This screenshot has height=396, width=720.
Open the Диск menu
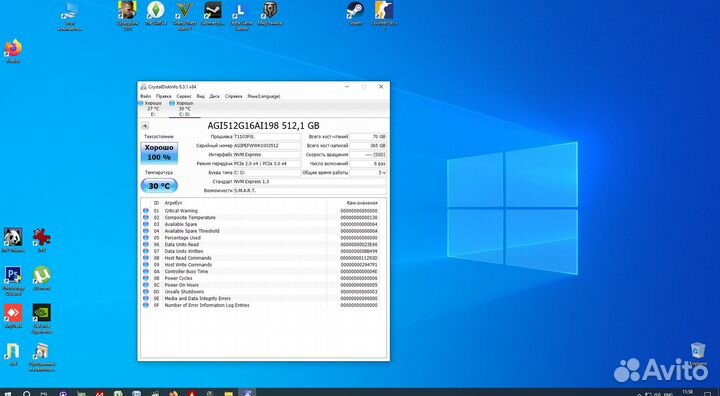click(214, 96)
